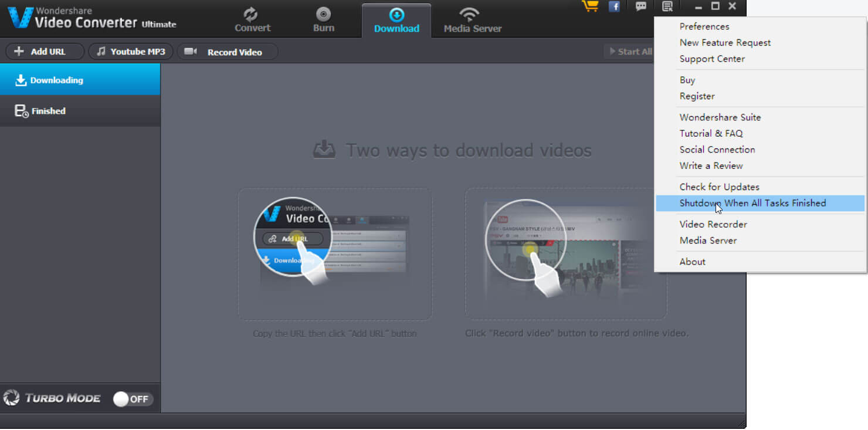This screenshot has width=868, height=430.
Task: Open the Media Server tab
Action: (472, 20)
